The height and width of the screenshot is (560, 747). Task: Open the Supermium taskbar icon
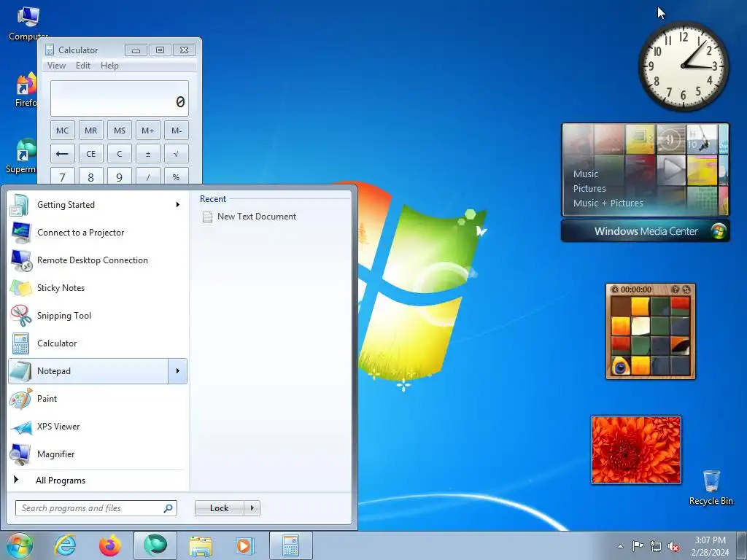coord(155,545)
